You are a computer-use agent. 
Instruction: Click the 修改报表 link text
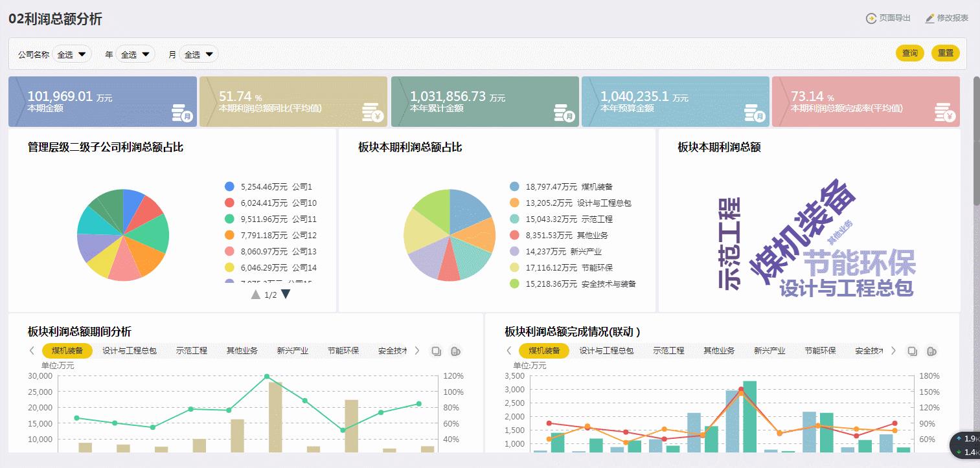[x=953, y=18]
